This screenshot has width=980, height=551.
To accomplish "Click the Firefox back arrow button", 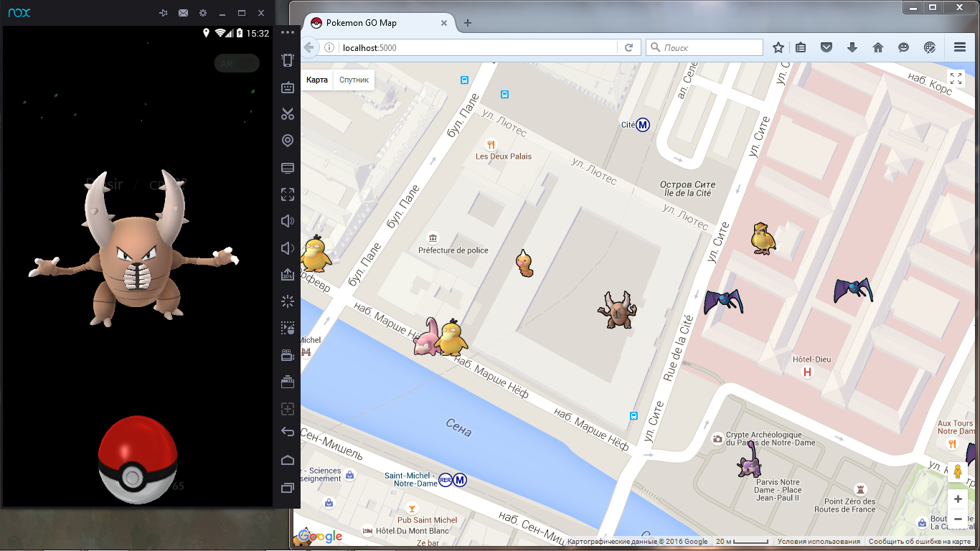I will click(309, 47).
